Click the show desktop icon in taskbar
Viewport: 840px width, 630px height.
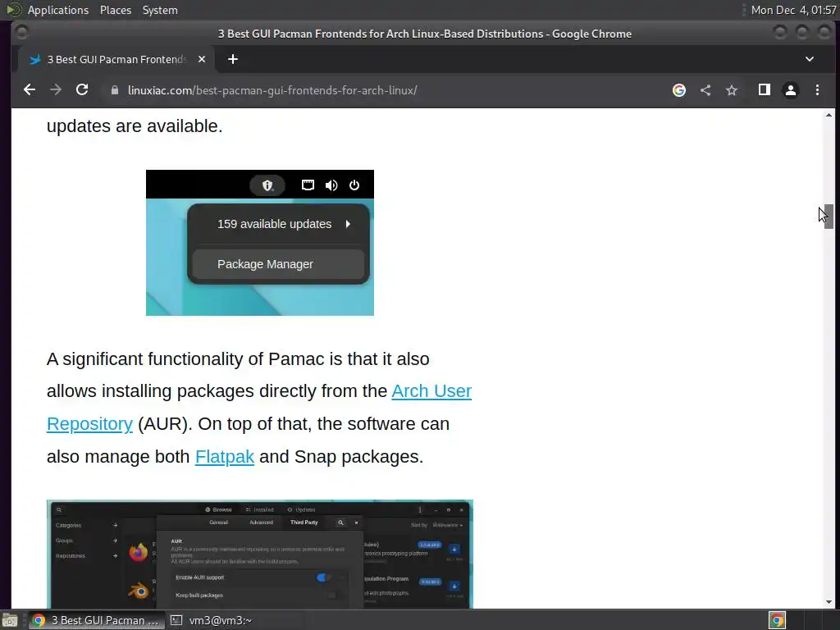click(10, 620)
